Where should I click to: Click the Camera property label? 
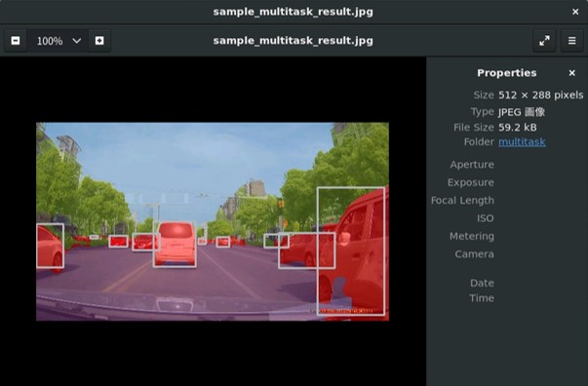[x=474, y=254]
